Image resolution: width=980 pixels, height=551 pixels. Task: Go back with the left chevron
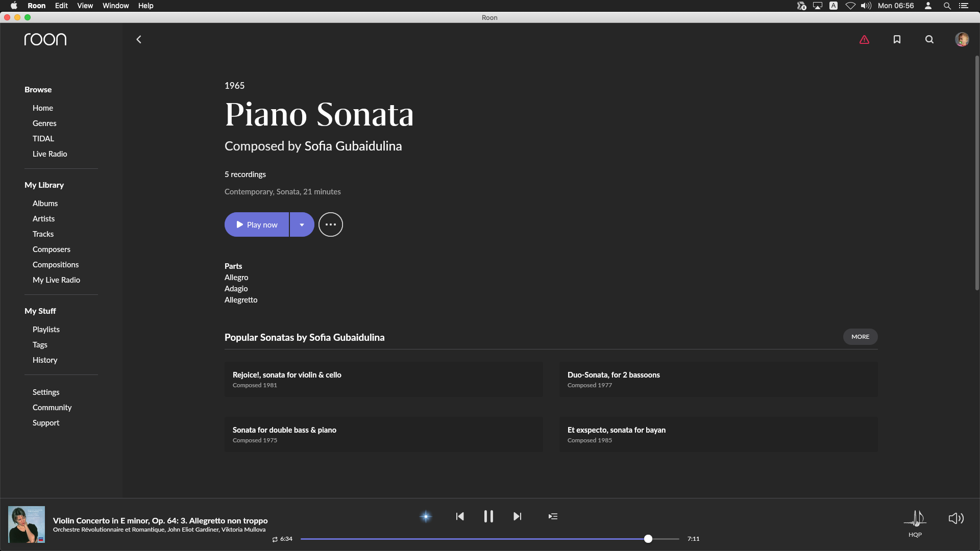(139, 40)
